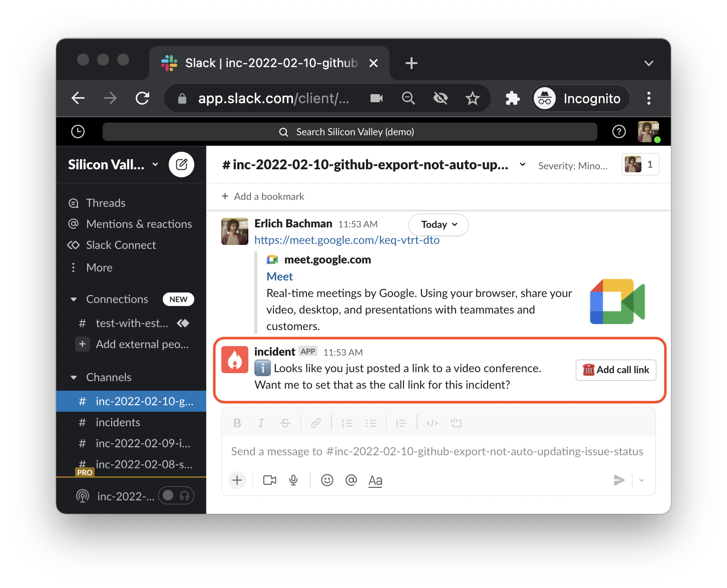Open test-with-est... shared channel
Screen dimensions: 727x588
pos(131,323)
